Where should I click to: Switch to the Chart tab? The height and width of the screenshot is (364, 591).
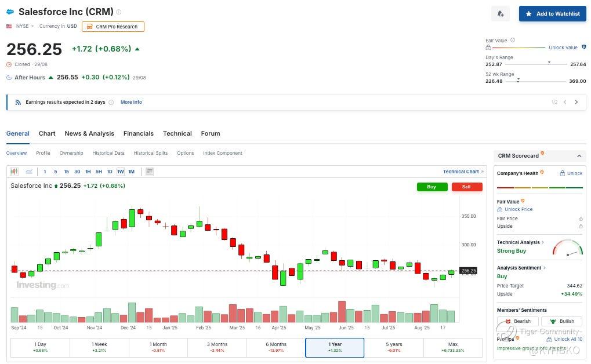tap(47, 133)
